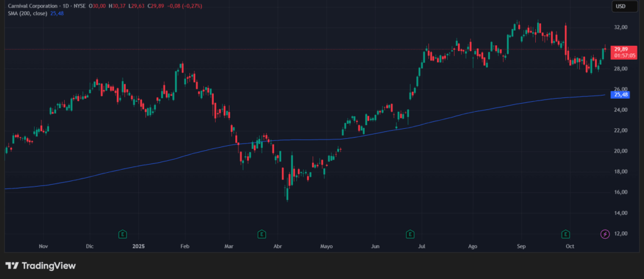
Task: Select the SMA (200, close) indicator label
Action: click(x=28, y=14)
